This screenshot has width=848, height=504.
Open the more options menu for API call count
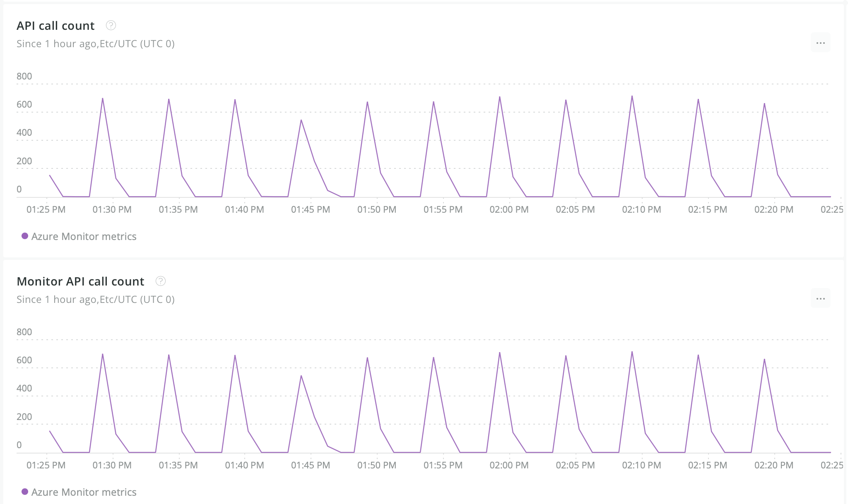(820, 43)
